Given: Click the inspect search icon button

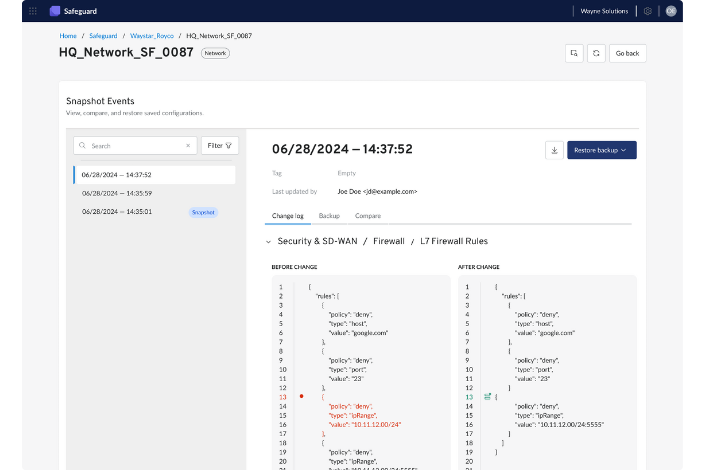Looking at the screenshot, I should click(574, 54).
